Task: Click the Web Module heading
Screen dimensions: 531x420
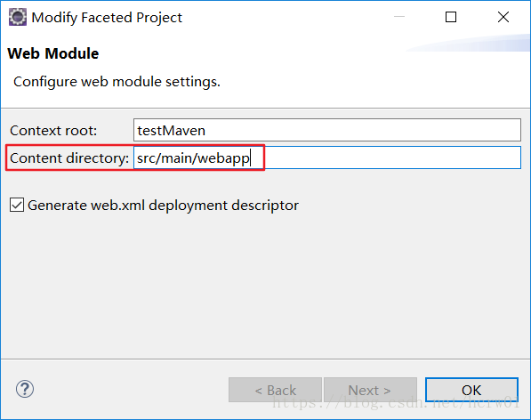Action: tap(53, 53)
